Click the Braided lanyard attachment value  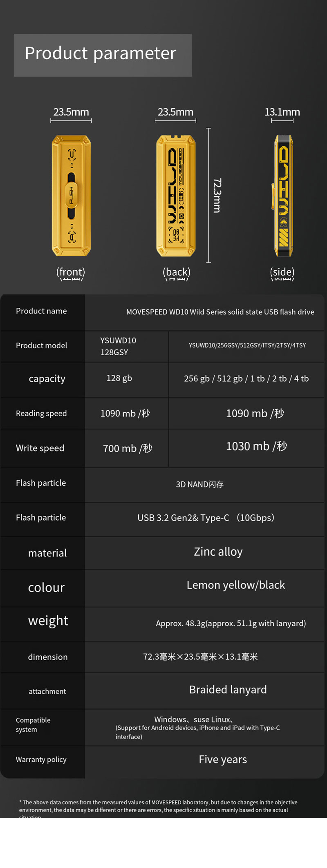point(228,690)
